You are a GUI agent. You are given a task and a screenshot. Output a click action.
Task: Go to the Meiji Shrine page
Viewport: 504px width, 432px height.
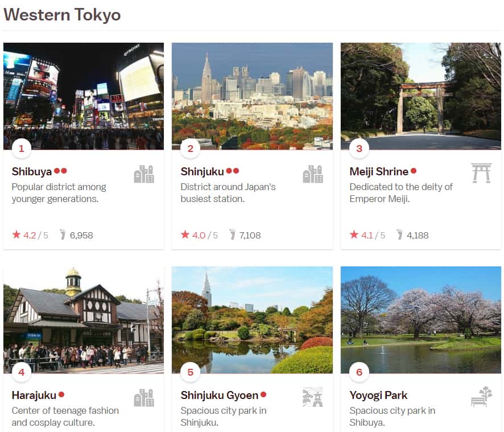[x=379, y=171]
